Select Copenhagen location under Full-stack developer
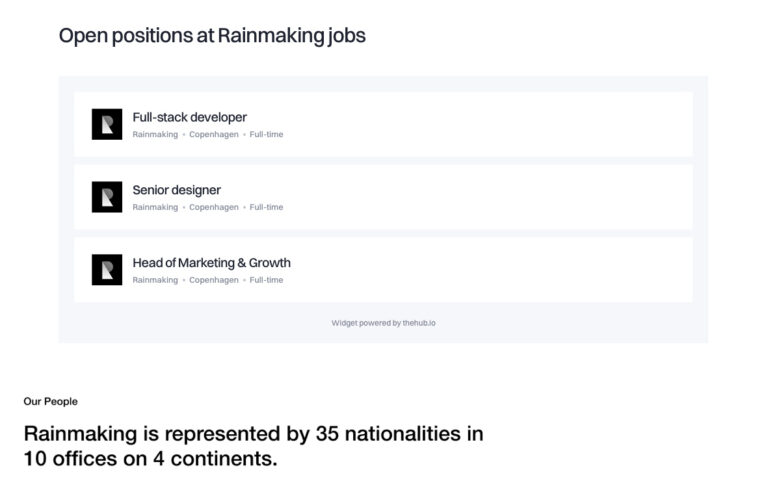This screenshot has height=479, width=768. pyautogui.click(x=214, y=134)
